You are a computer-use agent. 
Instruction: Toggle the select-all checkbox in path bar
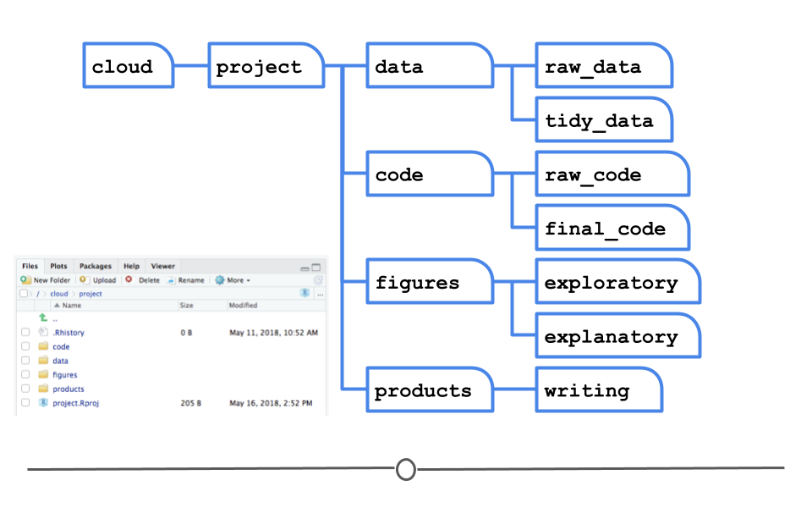(24, 294)
